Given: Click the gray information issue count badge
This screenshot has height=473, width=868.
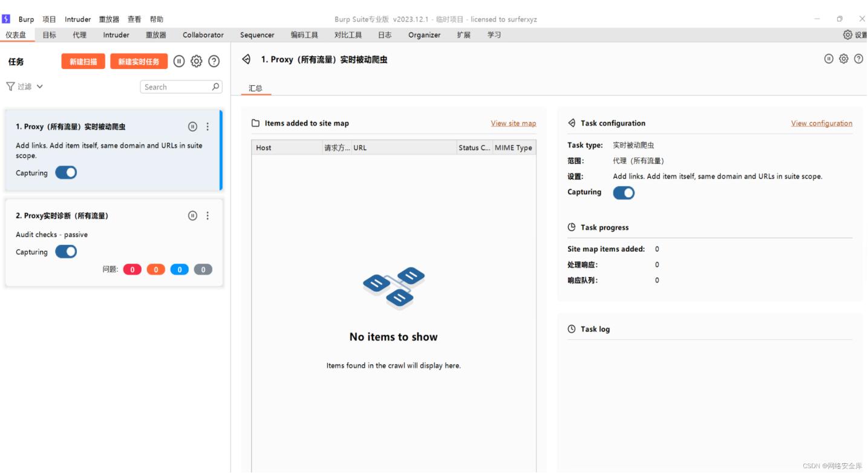Looking at the screenshot, I should pyautogui.click(x=203, y=270).
